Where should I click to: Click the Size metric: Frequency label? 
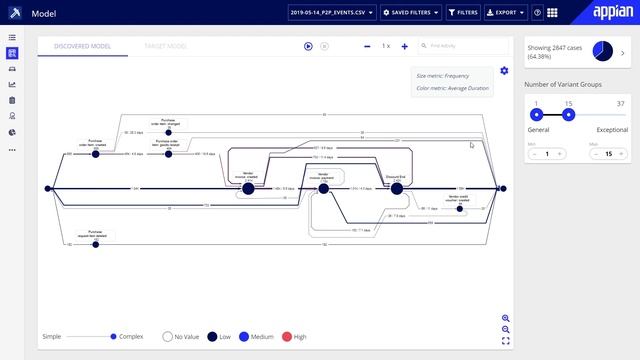443,76
